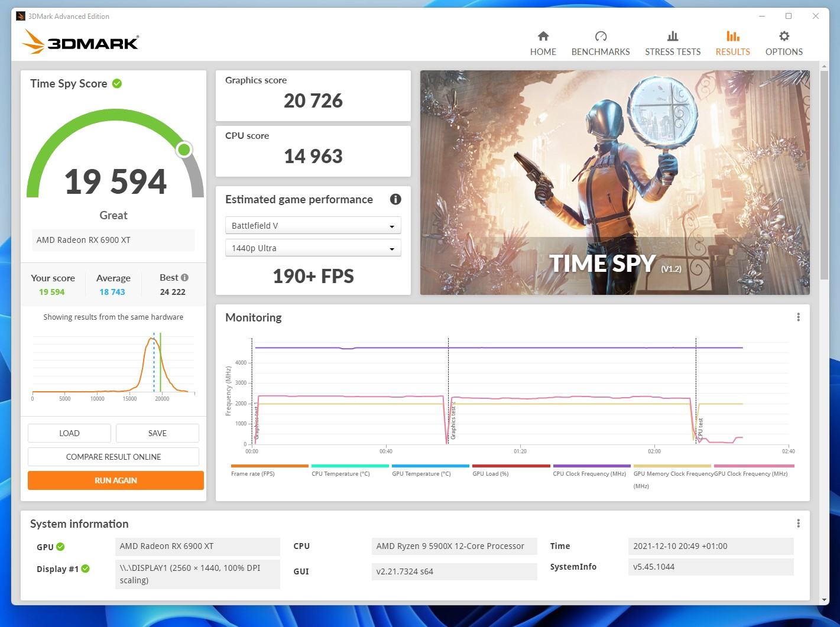
Task: Click the CPU test timeline marker
Action: coord(700,428)
